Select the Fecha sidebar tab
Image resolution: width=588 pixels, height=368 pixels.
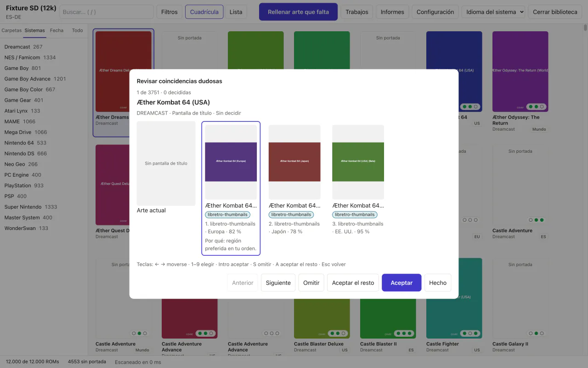(x=57, y=30)
